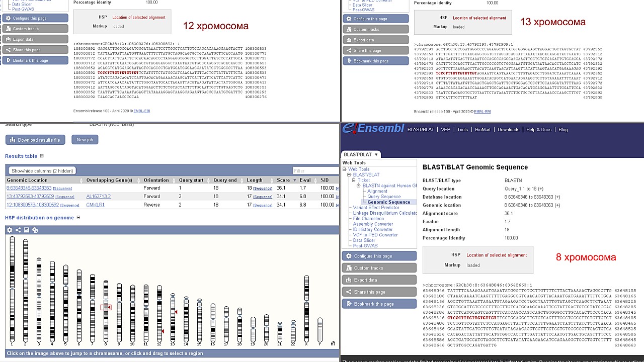Viewport: 644px width, 362px height.
Task: Click Custom tracks in chromosome 8 panel
Action: (379, 268)
